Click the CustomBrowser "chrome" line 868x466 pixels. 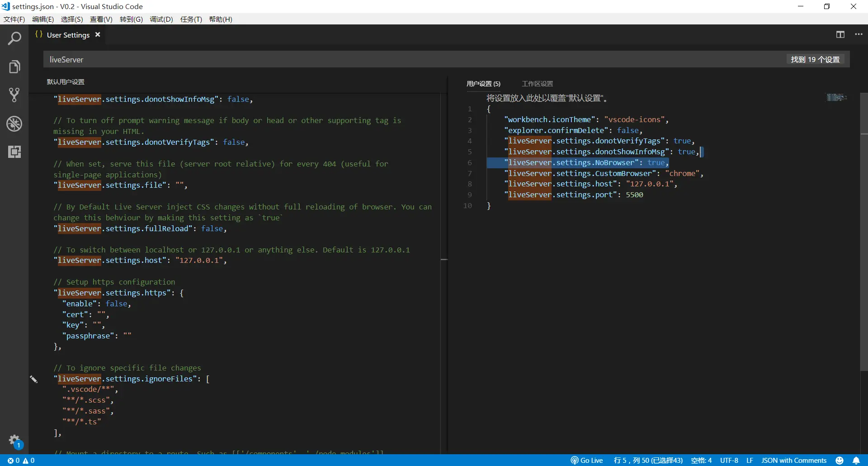pyautogui.click(x=604, y=173)
